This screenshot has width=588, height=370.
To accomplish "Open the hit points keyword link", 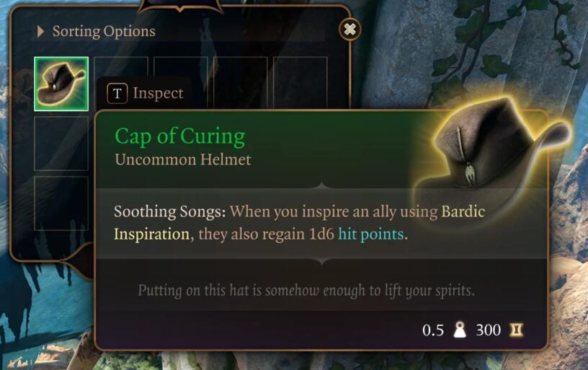I will tap(371, 234).
